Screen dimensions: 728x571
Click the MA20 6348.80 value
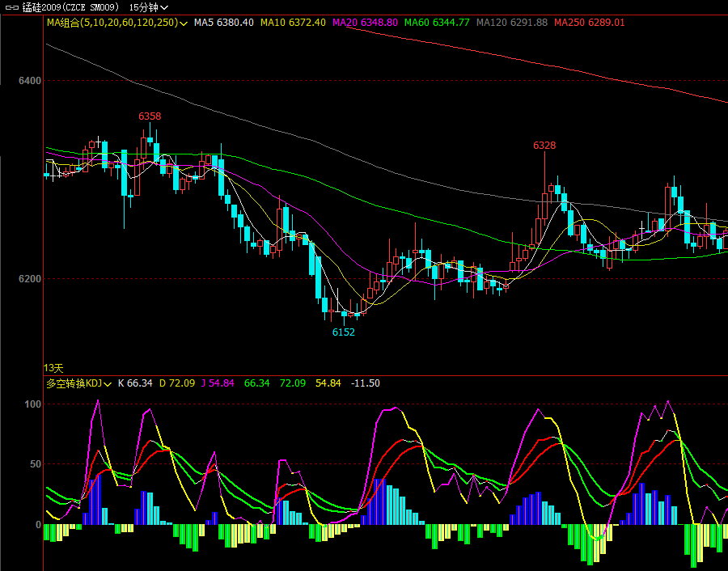click(365, 23)
